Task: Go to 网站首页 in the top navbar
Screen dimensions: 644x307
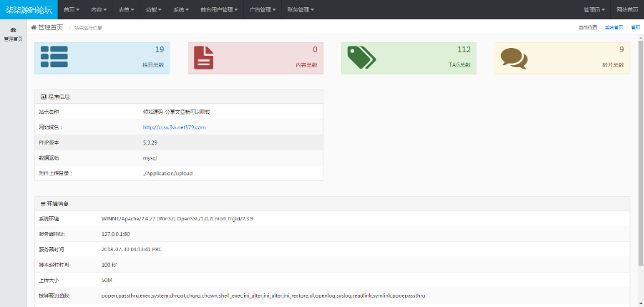Action: [627, 9]
